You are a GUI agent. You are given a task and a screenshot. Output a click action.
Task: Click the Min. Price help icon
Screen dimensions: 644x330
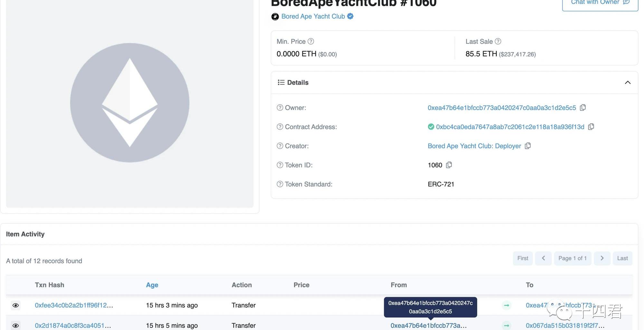click(x=311, y=42)
